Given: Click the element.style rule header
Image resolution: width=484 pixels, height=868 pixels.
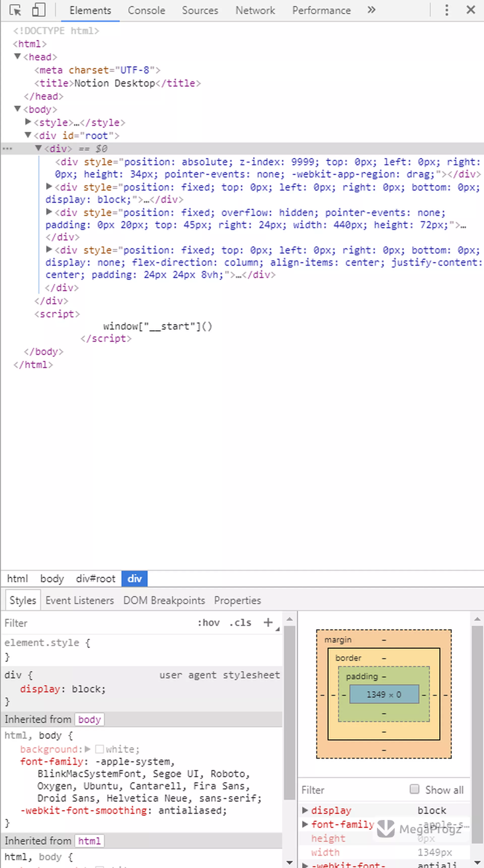Looking at the screenshot, I should tap(47, 642).
